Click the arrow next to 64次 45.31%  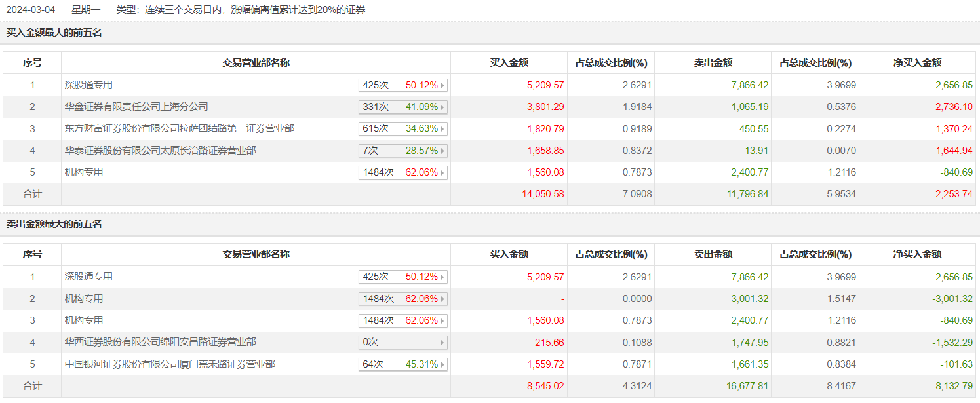443,364
